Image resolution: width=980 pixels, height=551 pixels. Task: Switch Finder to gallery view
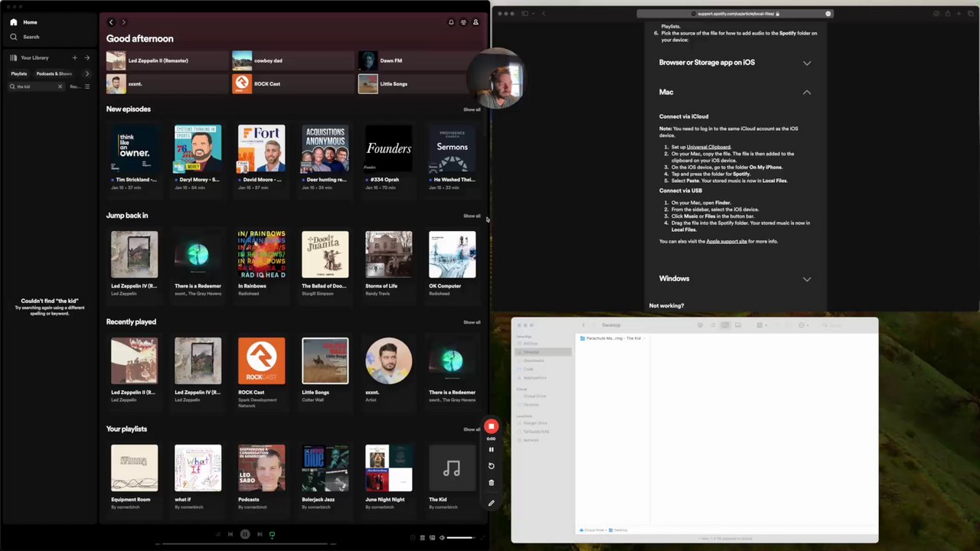click(738, 325)
